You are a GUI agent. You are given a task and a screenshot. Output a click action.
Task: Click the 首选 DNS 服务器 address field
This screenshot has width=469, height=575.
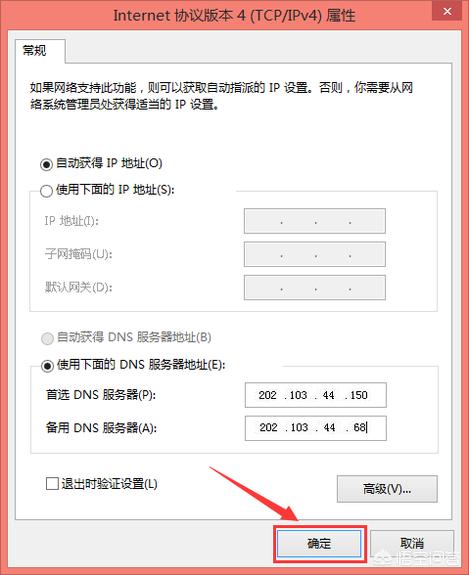pyautogui.click(x=315, y=395)
